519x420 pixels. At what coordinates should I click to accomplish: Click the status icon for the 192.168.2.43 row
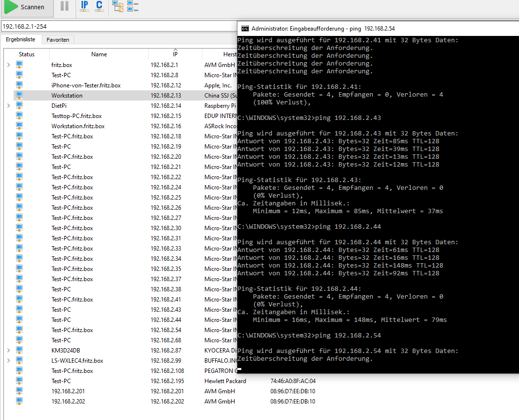[19, 309]
